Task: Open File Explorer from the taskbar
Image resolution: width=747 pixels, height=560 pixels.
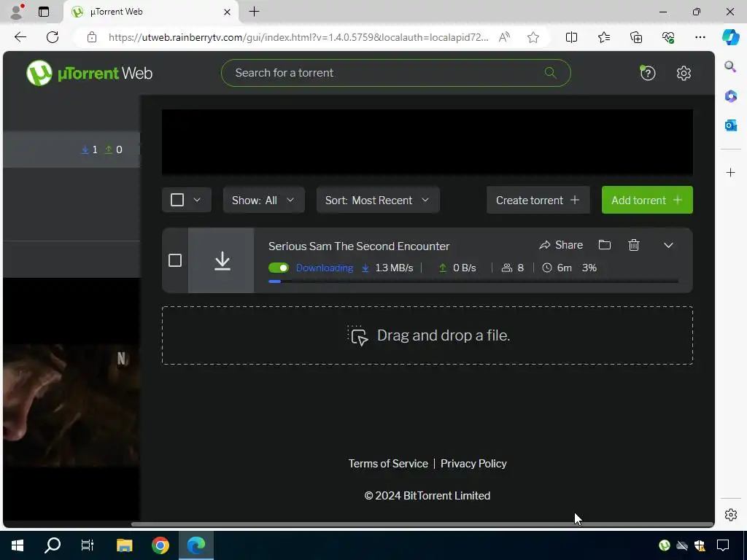Action: [x=124, y=545]
